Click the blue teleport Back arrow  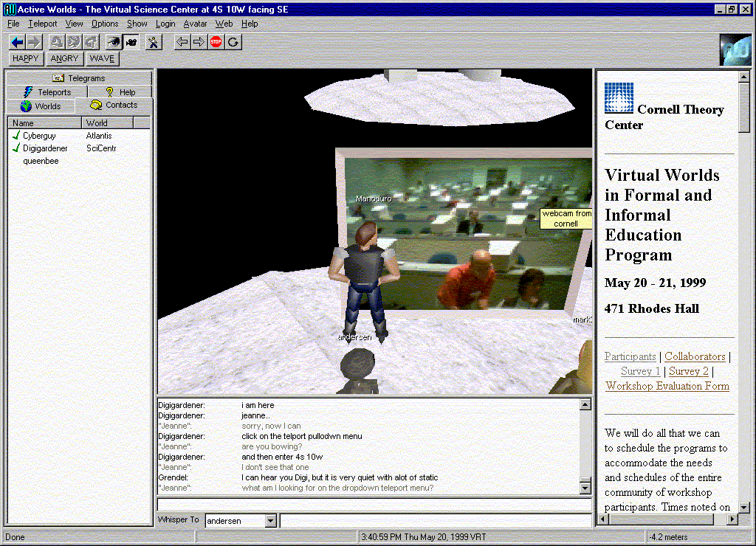point(18,42)
